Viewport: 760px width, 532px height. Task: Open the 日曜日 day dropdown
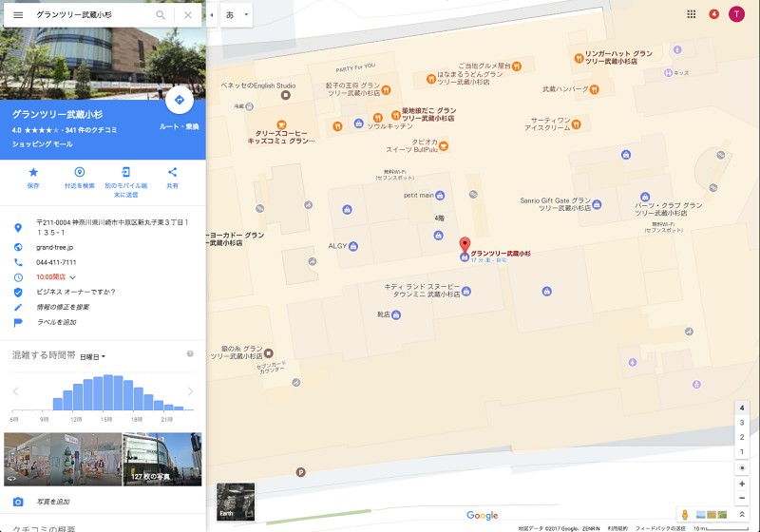coord(92,356)
